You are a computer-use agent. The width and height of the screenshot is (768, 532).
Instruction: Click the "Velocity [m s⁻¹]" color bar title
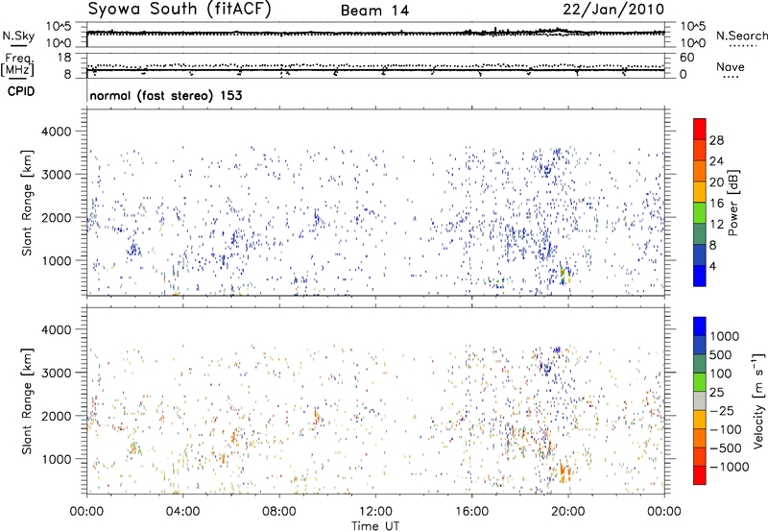(758, 400)
